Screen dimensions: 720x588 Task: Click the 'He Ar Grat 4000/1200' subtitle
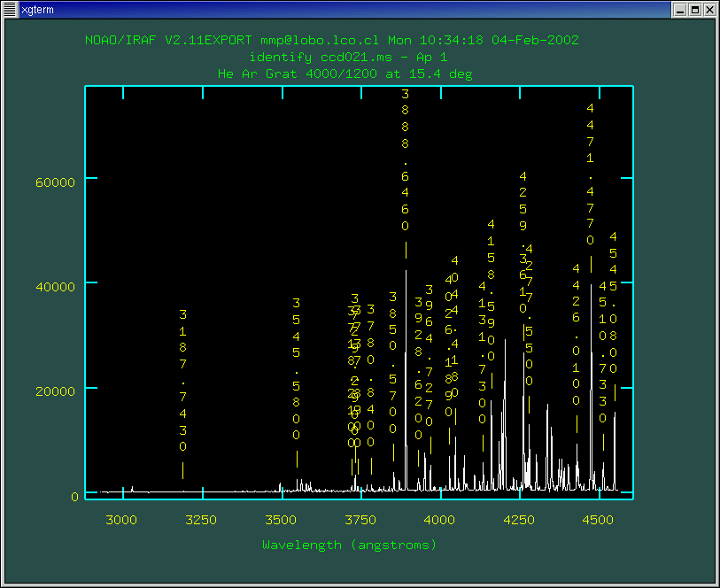(345, 73)
